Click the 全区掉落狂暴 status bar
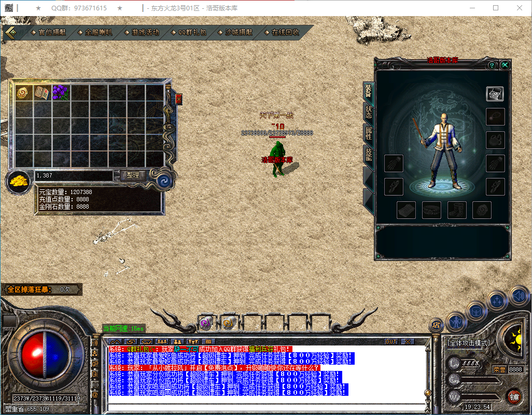Viewport: 532px width, 415px height. (x=41, y=289)
